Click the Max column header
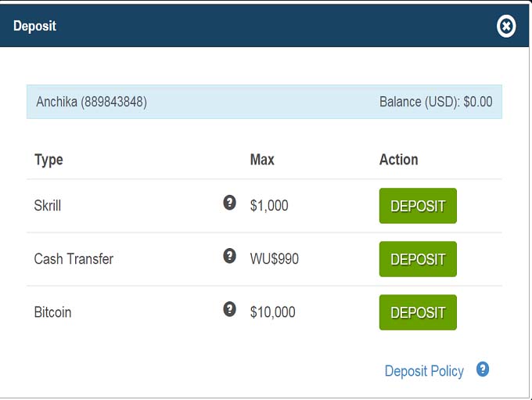Image resolution: width=532 pixels, height=400 pixels. (262, 160)
